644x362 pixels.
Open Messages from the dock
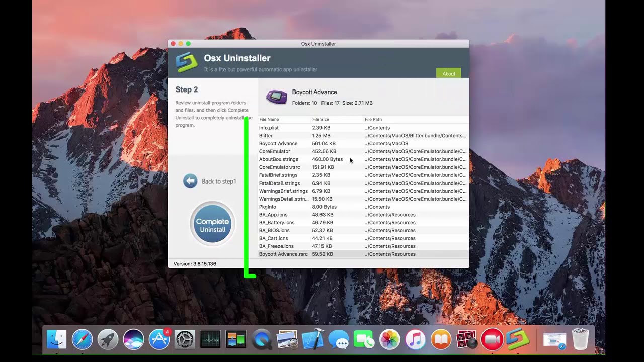point(339,339)
